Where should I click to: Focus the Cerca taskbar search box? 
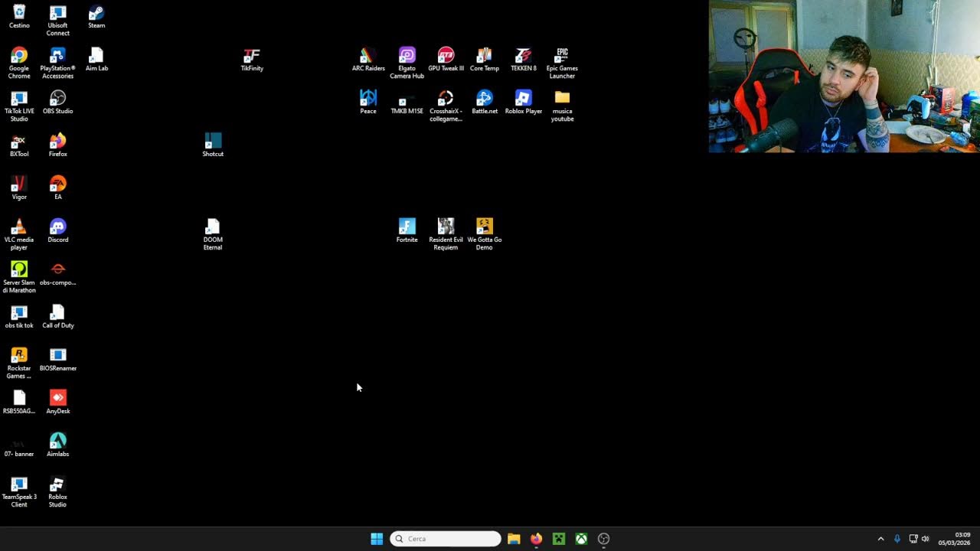pyautogui.click(x=446, y=539)
